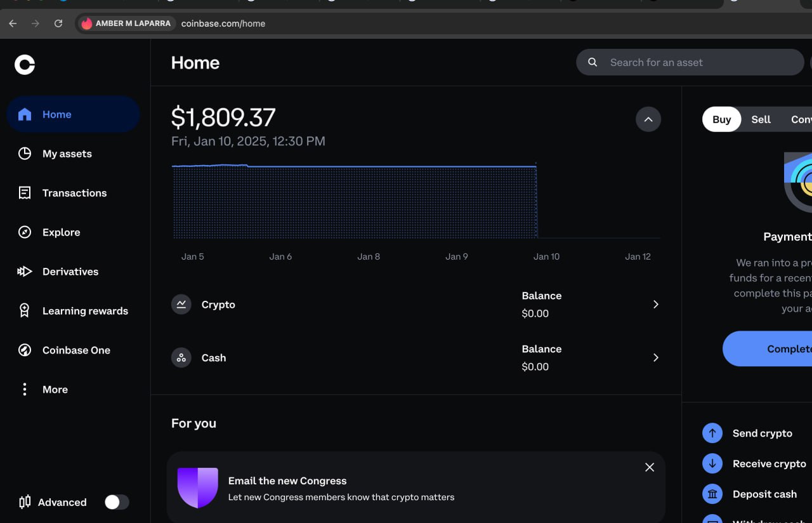
Task: Select the Buy tab
Action: pos(721,119)
